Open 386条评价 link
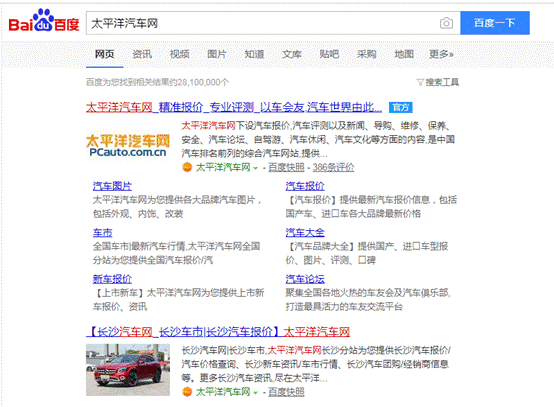 pyautogui.click(x=334, y=167)
